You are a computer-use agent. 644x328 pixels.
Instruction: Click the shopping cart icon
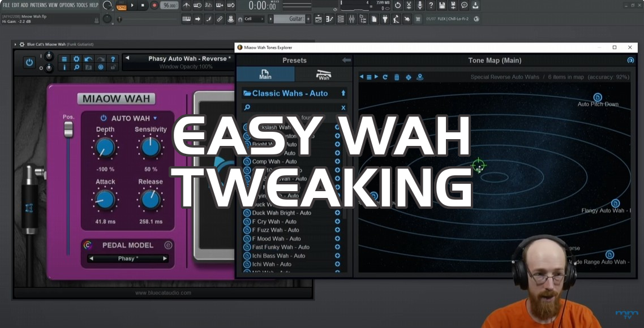418,19
